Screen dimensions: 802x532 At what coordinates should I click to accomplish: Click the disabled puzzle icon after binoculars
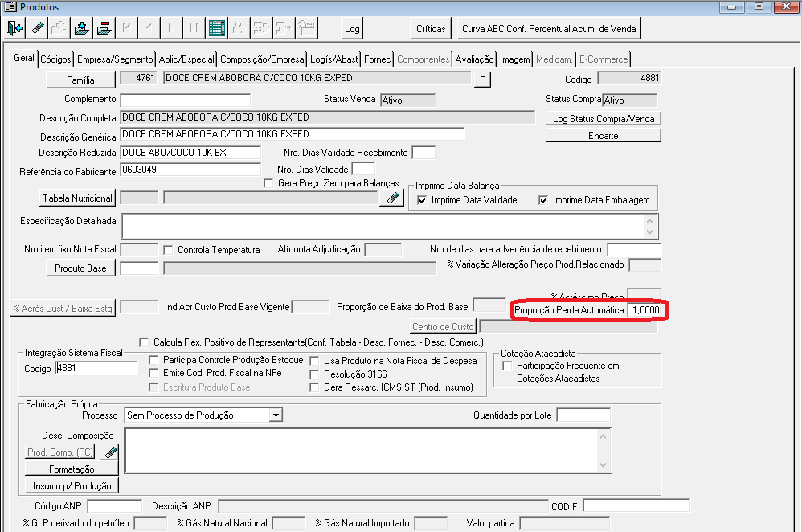pyautogui.click(x=261, y=28)
